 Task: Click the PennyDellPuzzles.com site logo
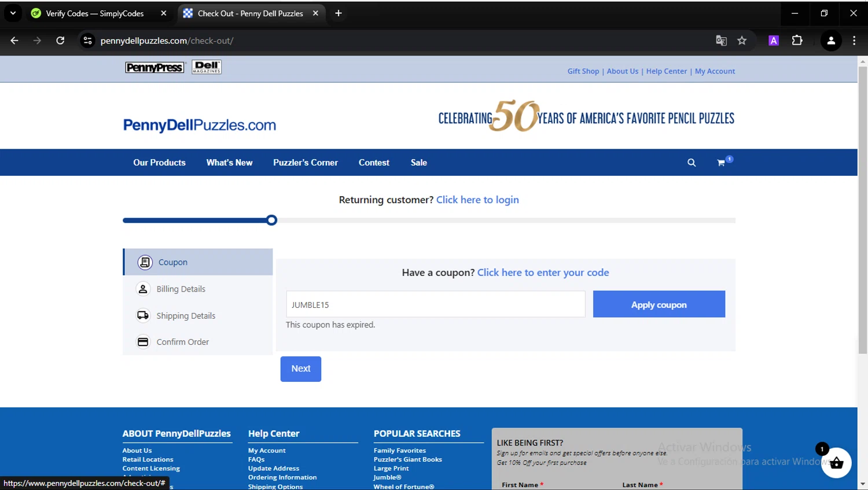pyautogui.click(x=200, y=125)
